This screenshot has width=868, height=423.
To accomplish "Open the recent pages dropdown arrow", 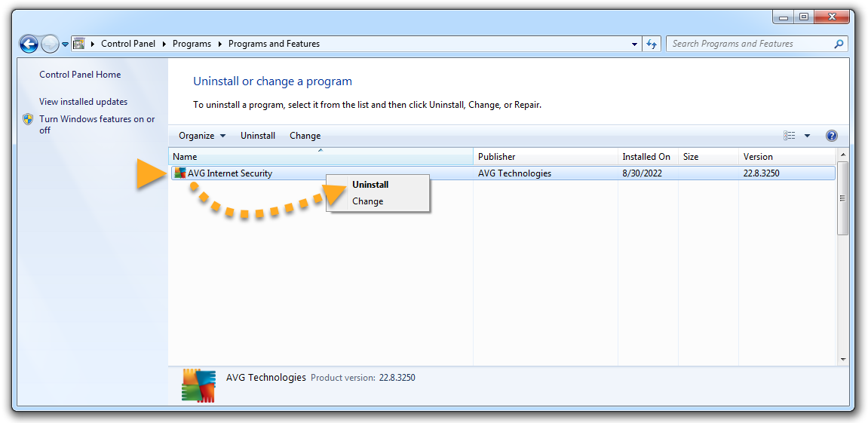I will click(x=66, y=44).
